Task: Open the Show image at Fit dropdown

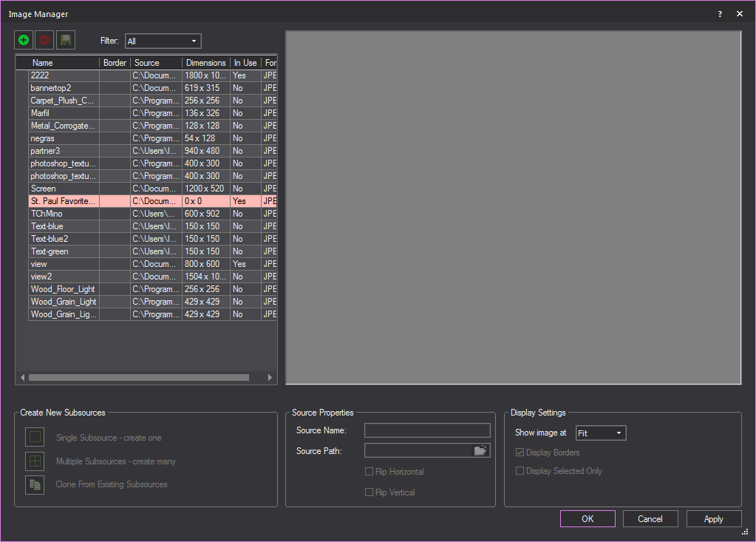Action: (600, 433)
